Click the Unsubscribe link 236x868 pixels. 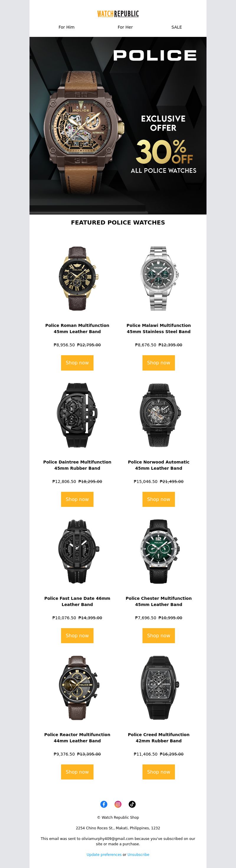point(138,854)
